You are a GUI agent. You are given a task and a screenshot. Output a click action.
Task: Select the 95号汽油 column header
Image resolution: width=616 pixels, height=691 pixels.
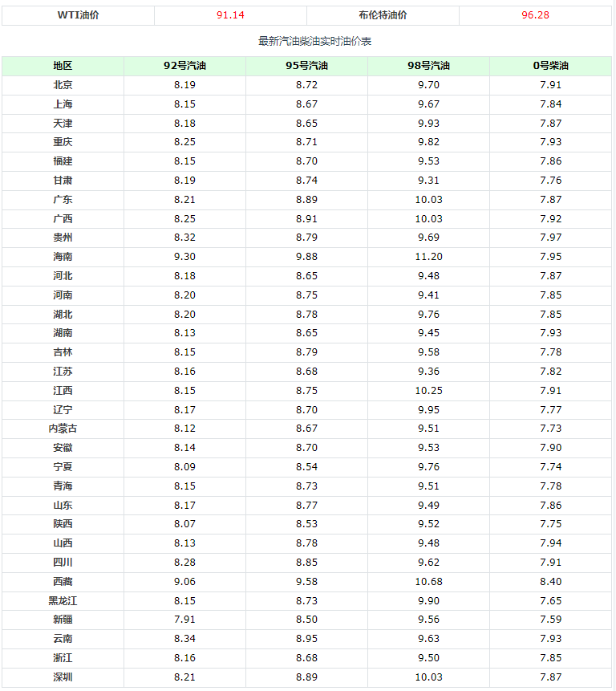click(x=306, y=66)
